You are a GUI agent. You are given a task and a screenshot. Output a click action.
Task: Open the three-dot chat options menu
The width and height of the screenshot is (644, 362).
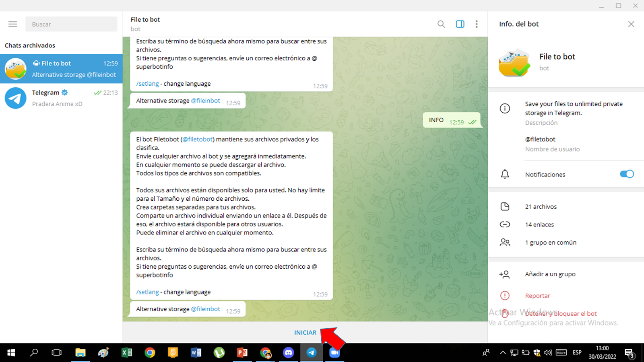pos(477,24)
